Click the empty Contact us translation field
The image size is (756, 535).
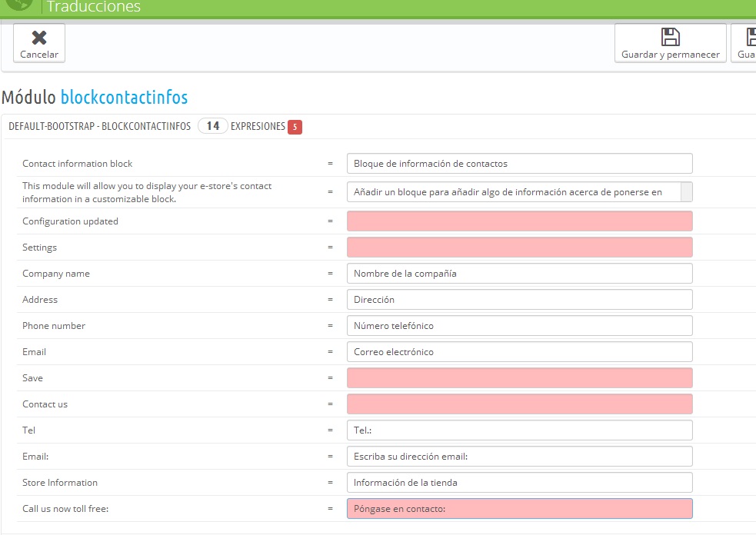(520, 404)
